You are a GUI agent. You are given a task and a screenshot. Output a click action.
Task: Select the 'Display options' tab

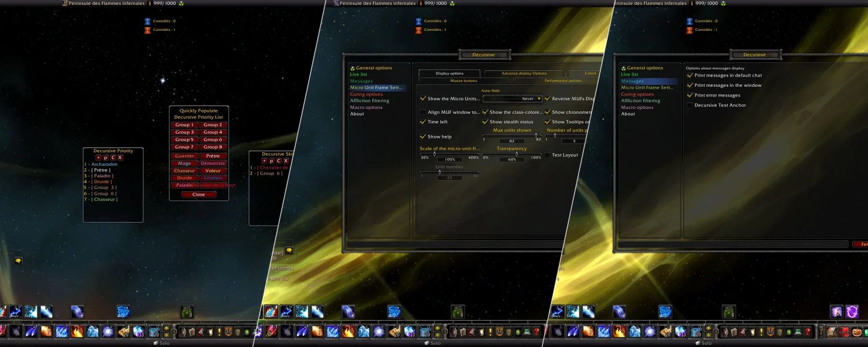coord(449,73)
